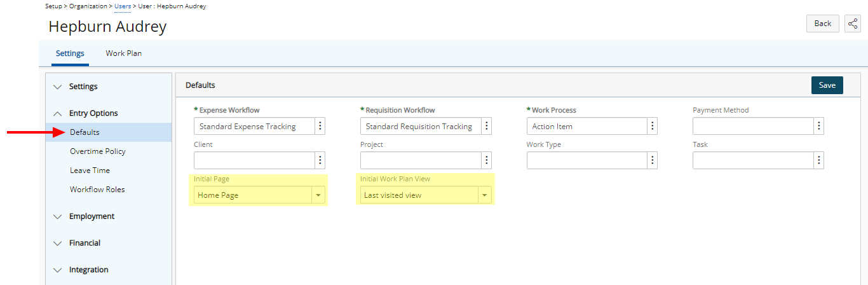Open Payment Method three-dot picker icon

819,126
